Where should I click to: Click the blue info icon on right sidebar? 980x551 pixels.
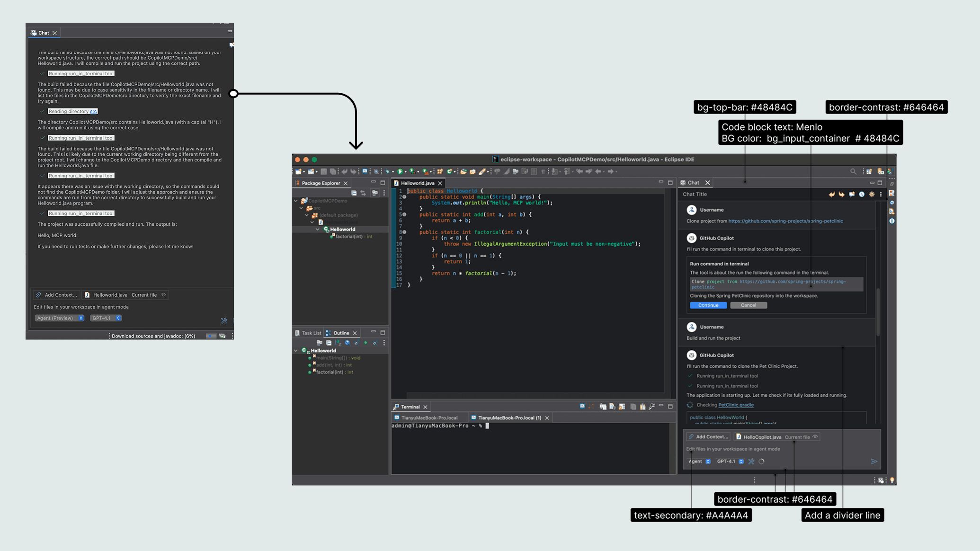pyautogui.click(x=892, y=221)
